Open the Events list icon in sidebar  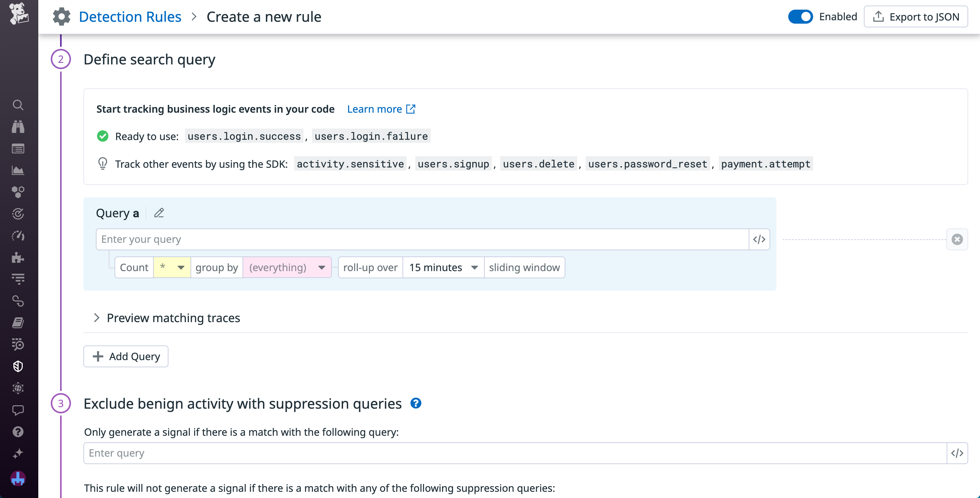click(x=18, y=149)
